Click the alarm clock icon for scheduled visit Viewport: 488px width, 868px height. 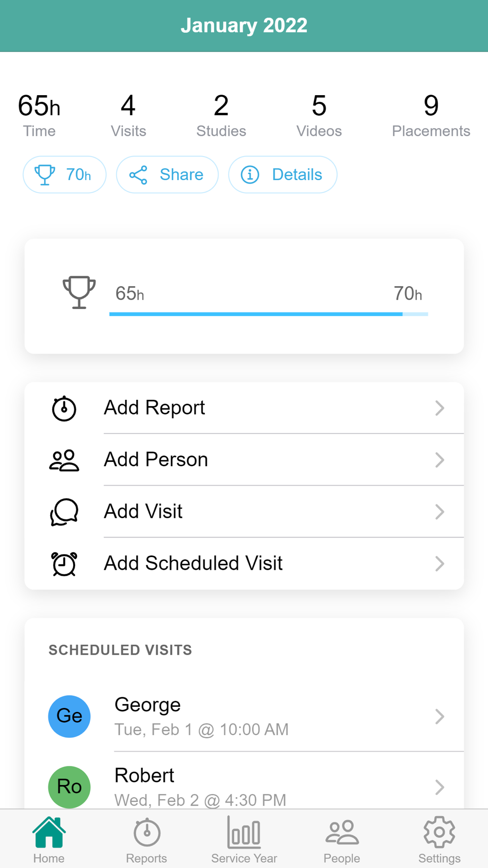pos(64,564)
